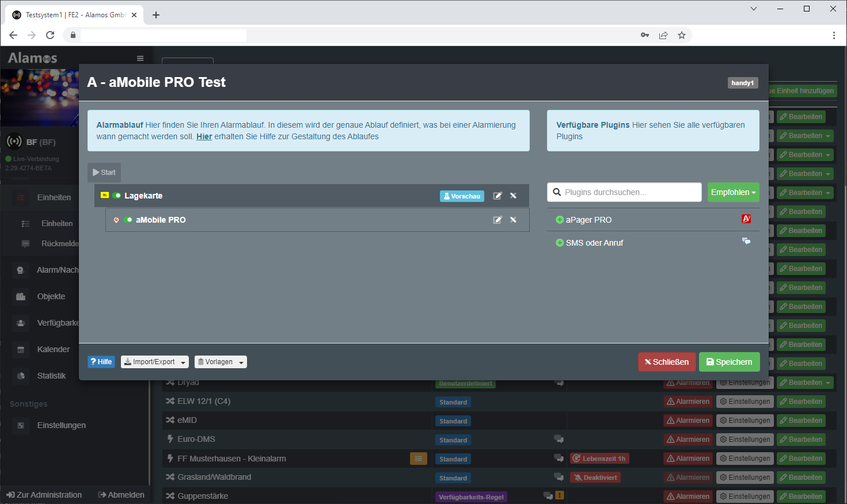Select Statistik in the sidebar menu
Image resolution: width=847 pixels, height=504 pixels.
pyautogui.click(x=51, y=376)
